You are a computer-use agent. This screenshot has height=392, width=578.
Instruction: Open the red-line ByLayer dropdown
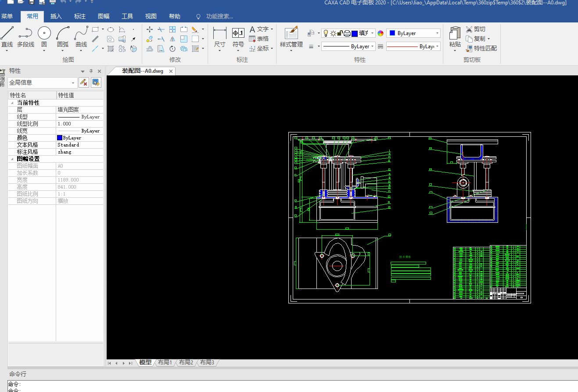click(x=413, y=46)
